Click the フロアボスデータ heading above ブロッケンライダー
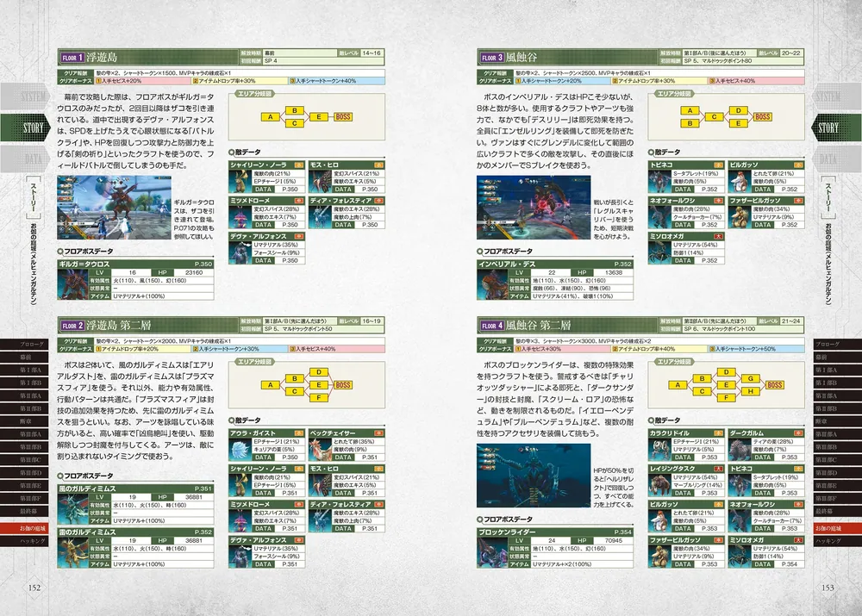Image resolution: width=862 pixels, height=616 pixels. 506,520
